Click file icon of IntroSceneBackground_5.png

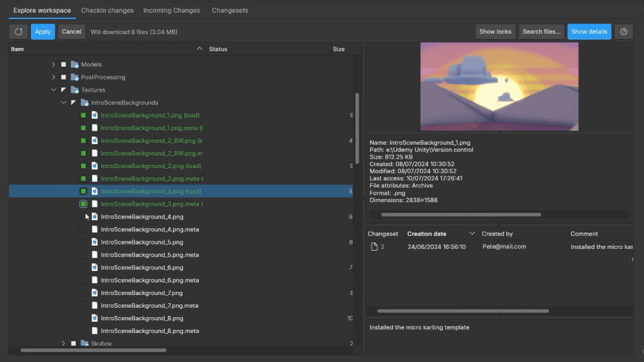tap(95, 243)
